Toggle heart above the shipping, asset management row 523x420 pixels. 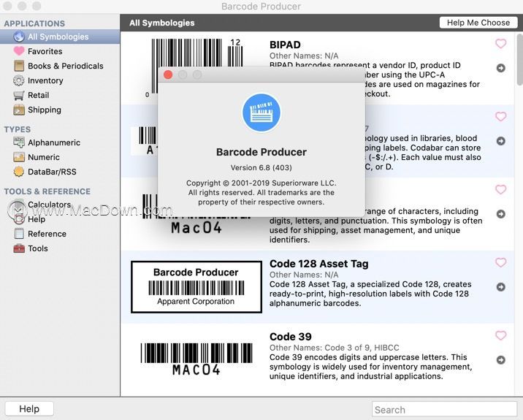tap(500, 189)
